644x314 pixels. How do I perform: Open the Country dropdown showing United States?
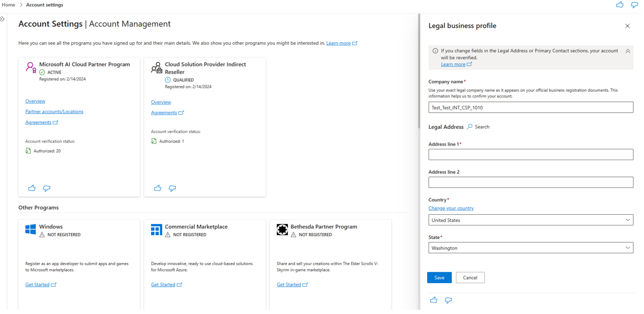coord(530,220)
